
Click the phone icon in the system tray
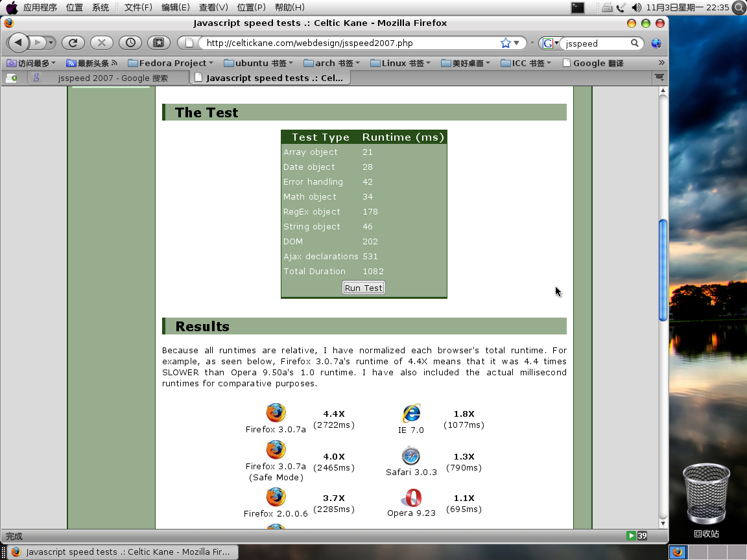621,8
